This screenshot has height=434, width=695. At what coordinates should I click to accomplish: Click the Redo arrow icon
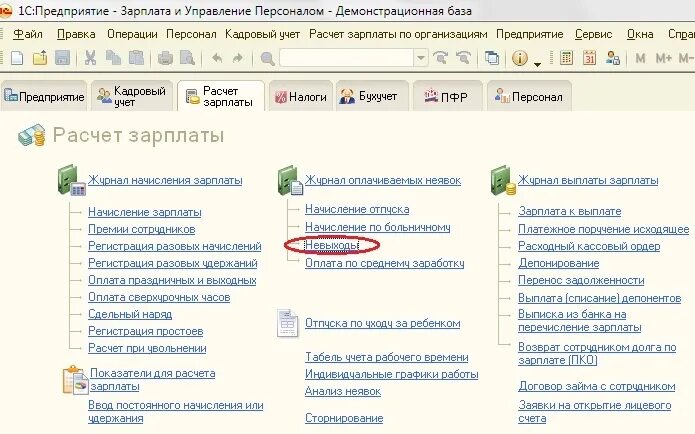(238, 58)
